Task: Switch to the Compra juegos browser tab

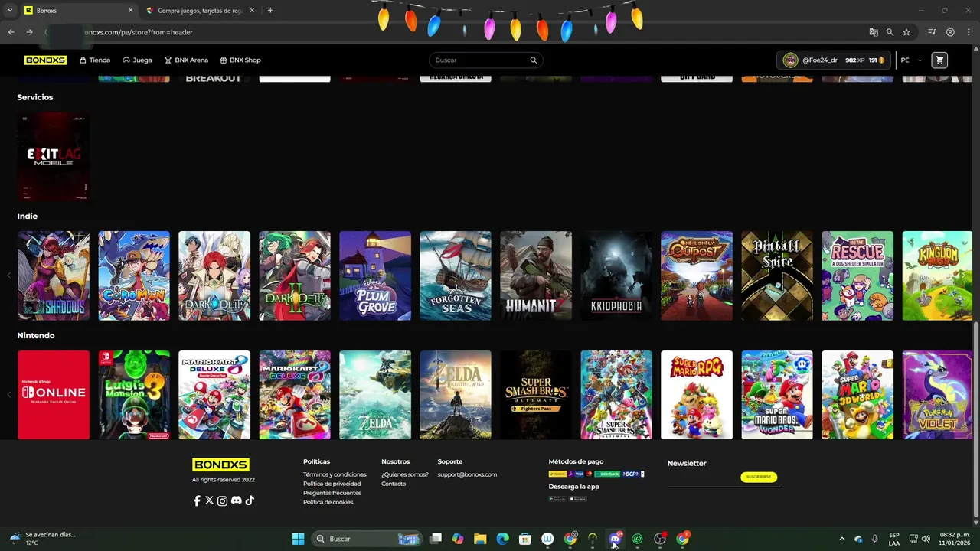Action: [x=201, y=11]
